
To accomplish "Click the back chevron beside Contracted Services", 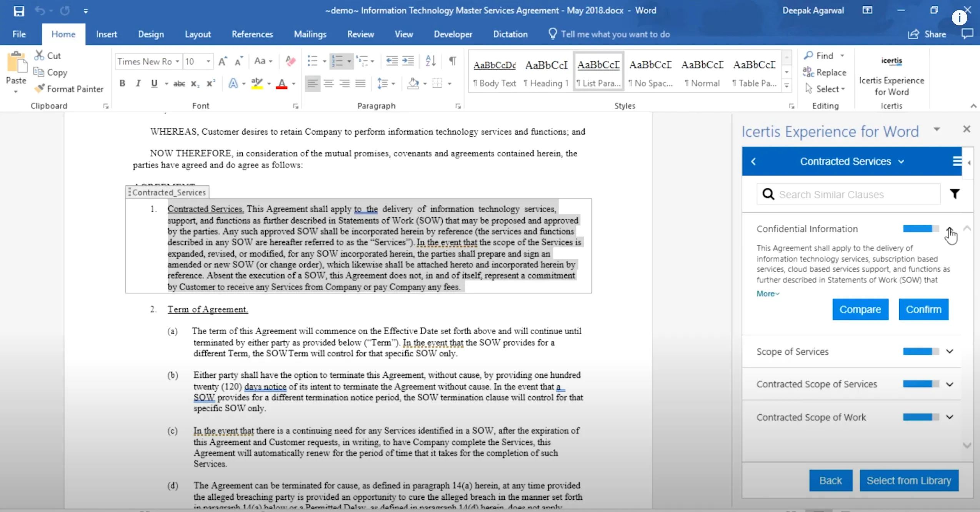I will 753,162.
